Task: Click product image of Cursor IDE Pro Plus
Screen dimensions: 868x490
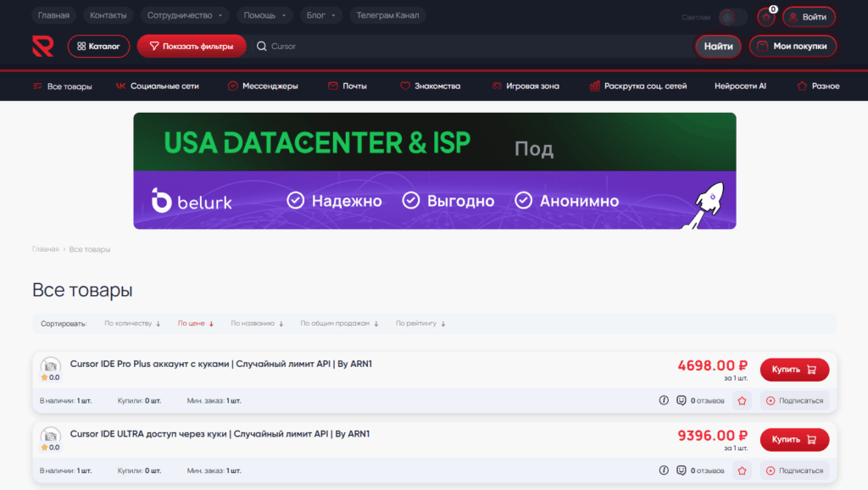Action: (50, 365)
